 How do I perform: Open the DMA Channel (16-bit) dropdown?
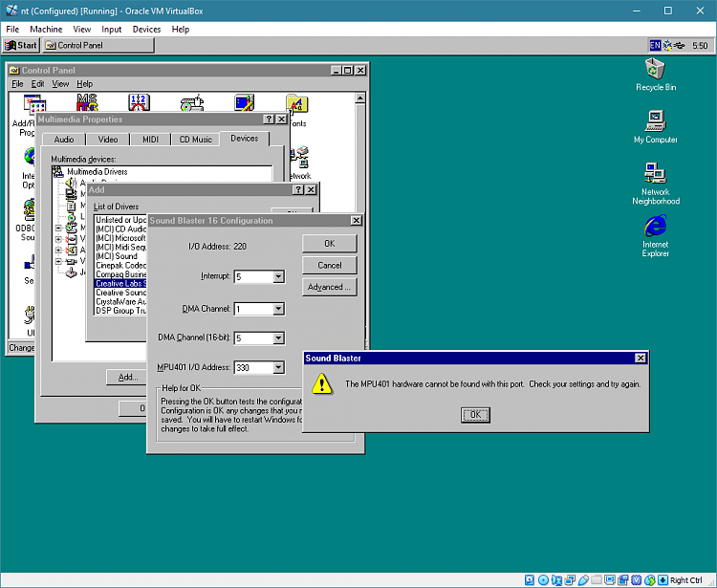pos(278,338)
